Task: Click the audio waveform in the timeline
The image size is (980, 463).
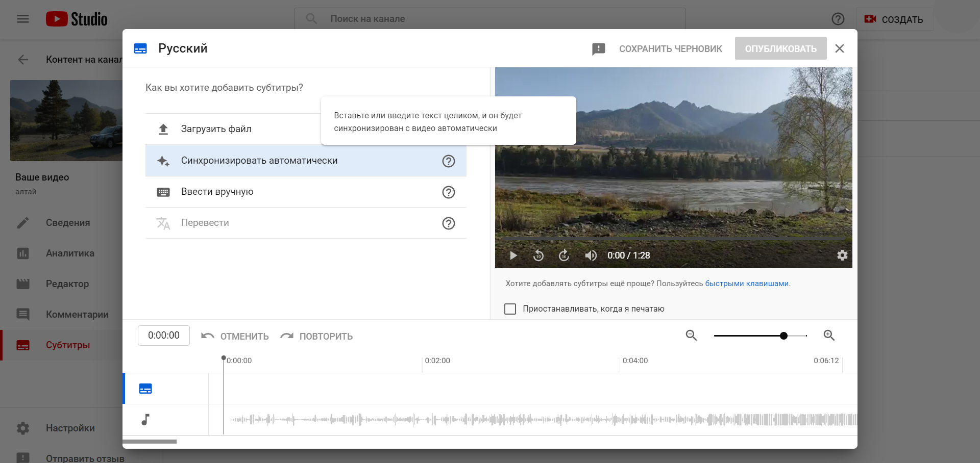Action: (x=543, y=420)
